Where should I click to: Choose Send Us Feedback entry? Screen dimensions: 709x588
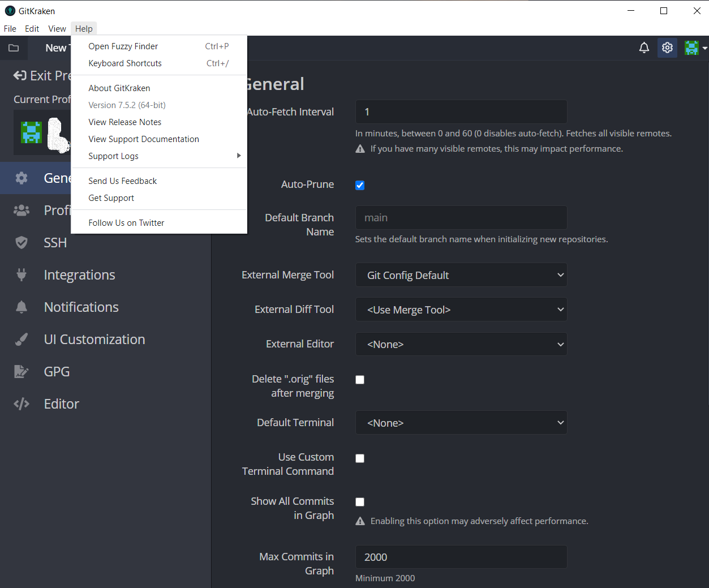[x=159, y=181]
